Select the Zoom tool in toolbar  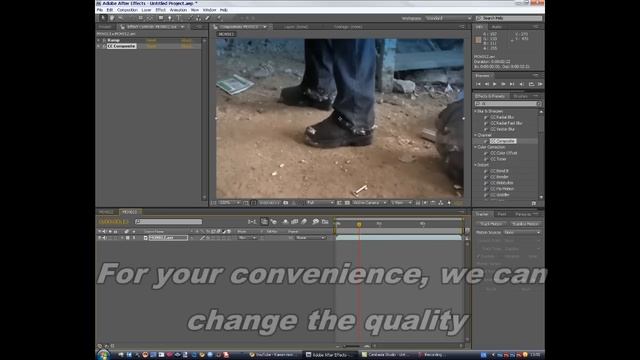click(120, 18)
